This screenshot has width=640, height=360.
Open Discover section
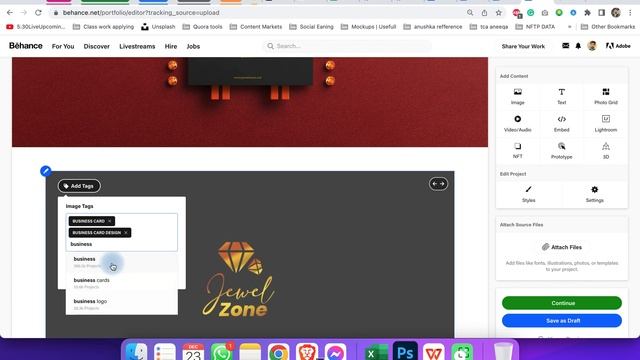(x=97, y=47)
